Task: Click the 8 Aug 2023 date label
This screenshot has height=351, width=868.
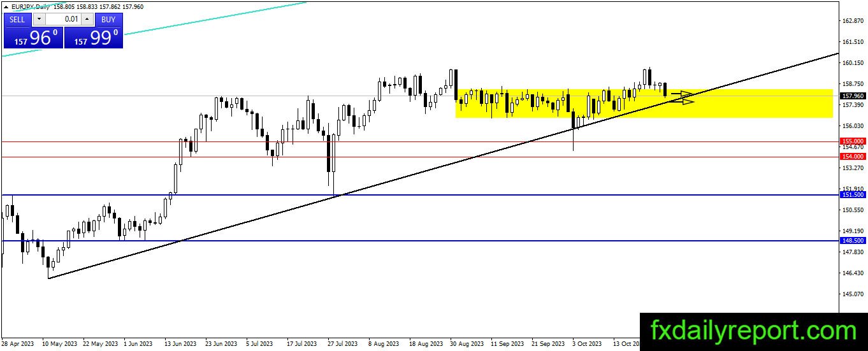Action: (384, 344)
